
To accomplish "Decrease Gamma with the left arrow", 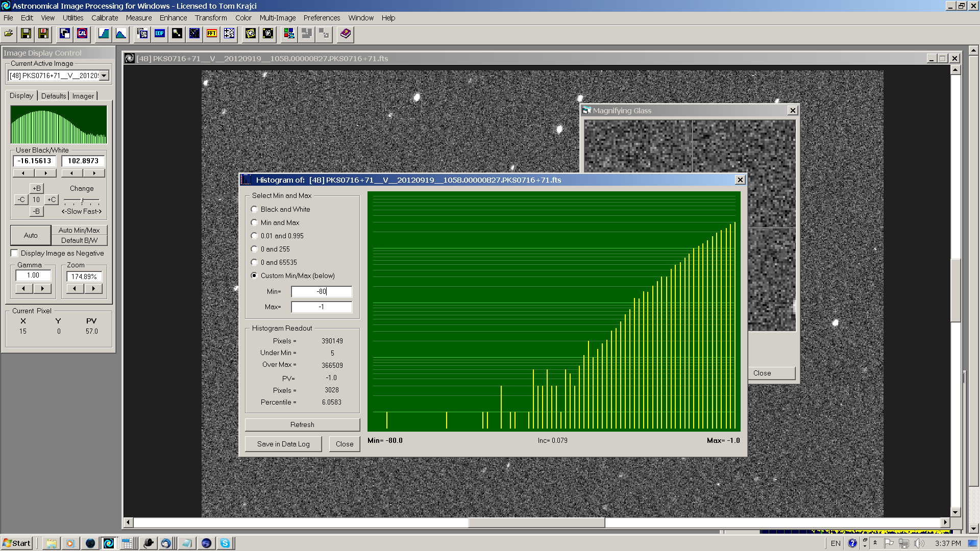I will pyautogui.click(x=23, y=289).
